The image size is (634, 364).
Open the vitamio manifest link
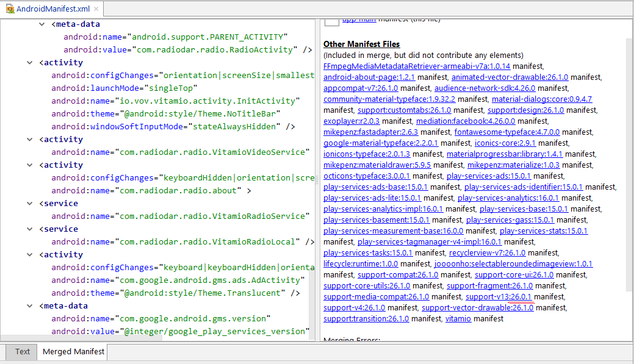click(458, 318)
